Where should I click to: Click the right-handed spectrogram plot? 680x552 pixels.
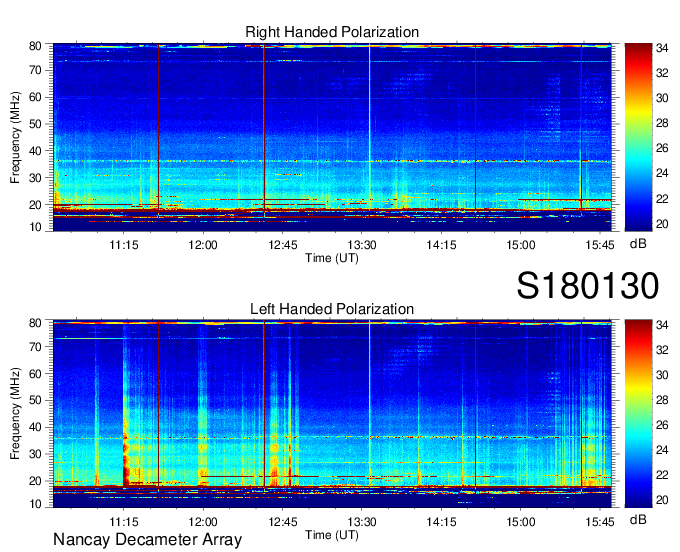332,137
